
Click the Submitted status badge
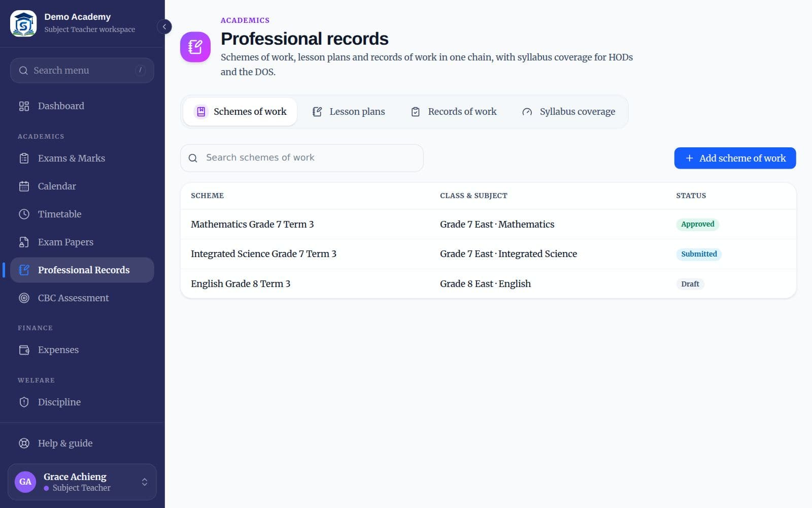pyautogui.click(x=699, y=254)
